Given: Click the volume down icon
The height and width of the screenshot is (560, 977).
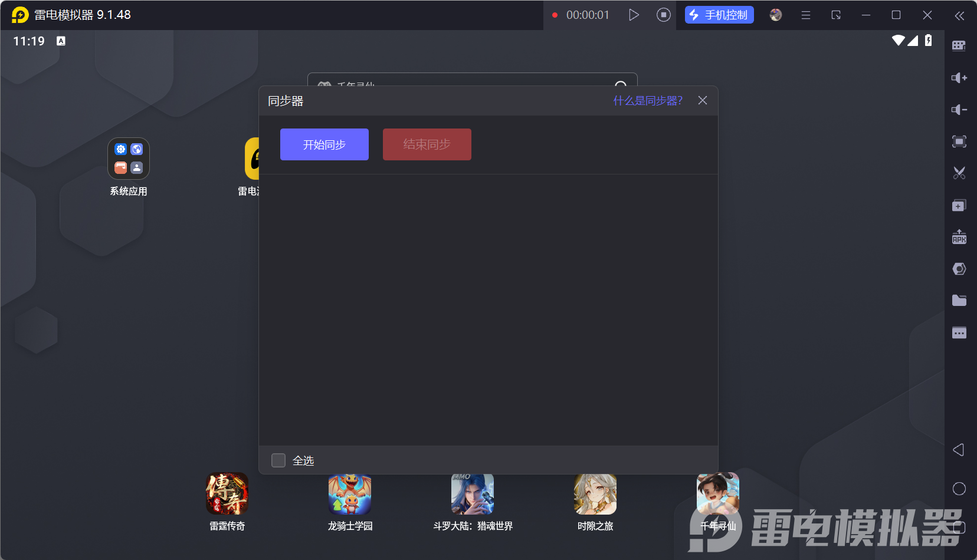Looking at the screenshot, I should point(959,110).
